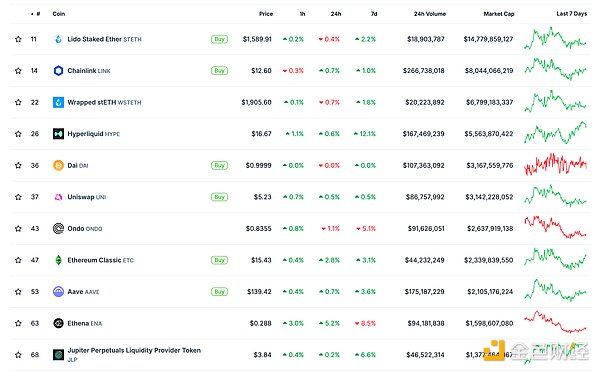
Task: Toggle favorite star for Lido Staked Ether
Action: click(18, 39)
